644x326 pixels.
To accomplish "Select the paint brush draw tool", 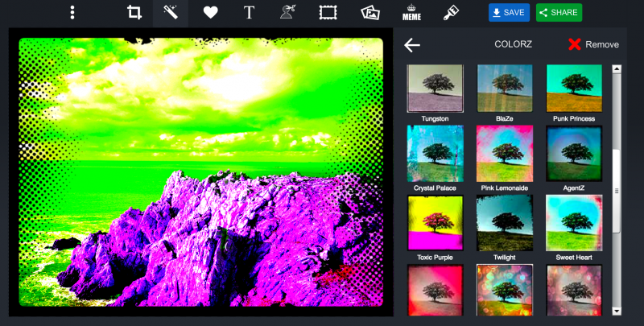I will tap(452, 13).
